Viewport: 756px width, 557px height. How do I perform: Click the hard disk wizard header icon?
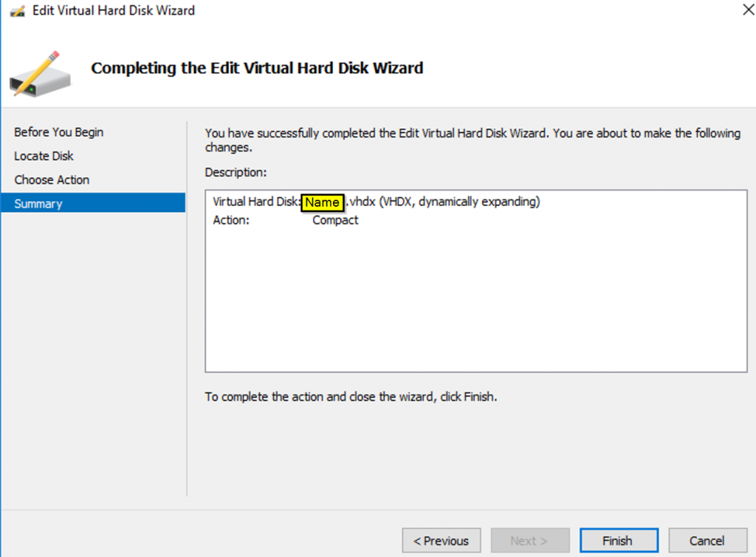(x=41, y=73)
